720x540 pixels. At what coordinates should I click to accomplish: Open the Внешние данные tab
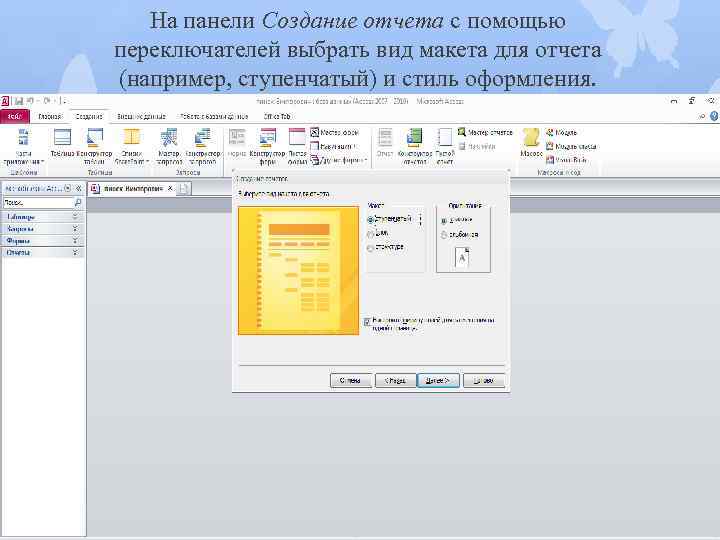tap(141, 117)
